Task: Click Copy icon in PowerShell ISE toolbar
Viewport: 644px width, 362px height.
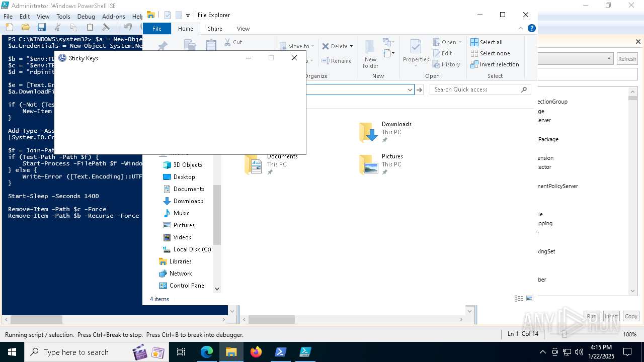Action: click(73, 27)
